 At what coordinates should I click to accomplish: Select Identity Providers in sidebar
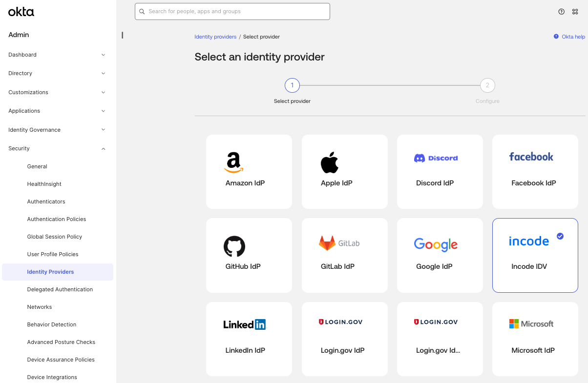tap(58, 272)
